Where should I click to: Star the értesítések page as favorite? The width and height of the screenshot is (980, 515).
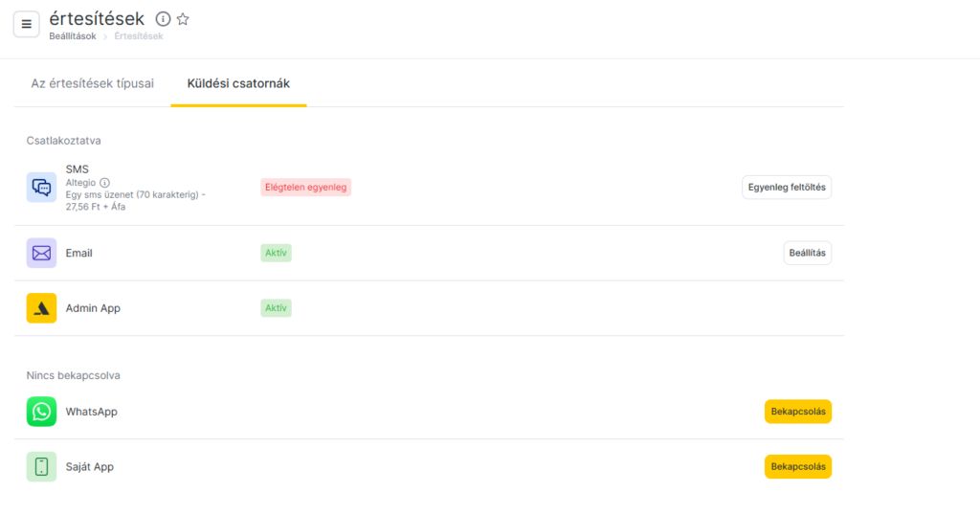click(x=183, y=19)
